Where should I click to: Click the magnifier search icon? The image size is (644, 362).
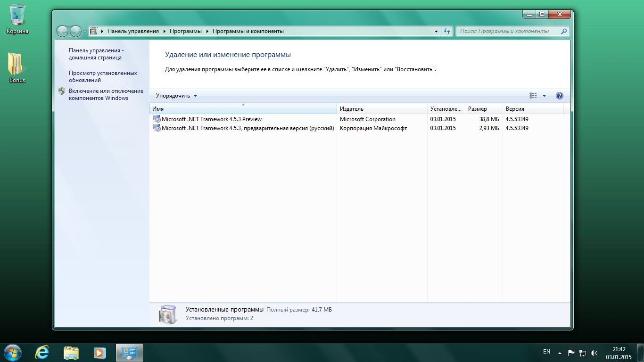[x=564, y=31]
